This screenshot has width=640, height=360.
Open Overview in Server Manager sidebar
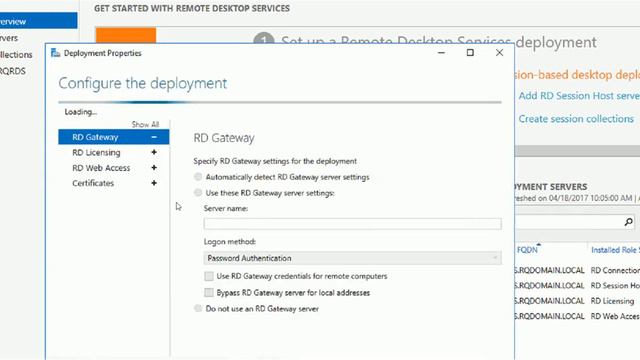(38, 21)
